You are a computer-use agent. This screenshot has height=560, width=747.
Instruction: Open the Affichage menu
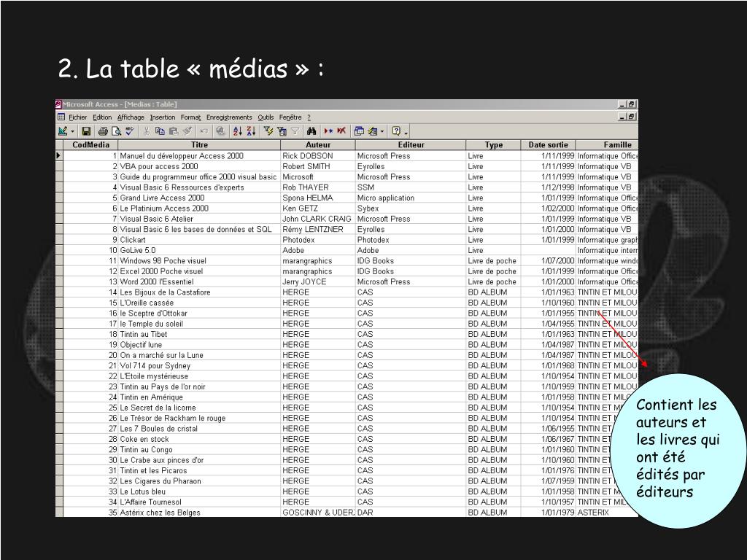click(131, 117)
